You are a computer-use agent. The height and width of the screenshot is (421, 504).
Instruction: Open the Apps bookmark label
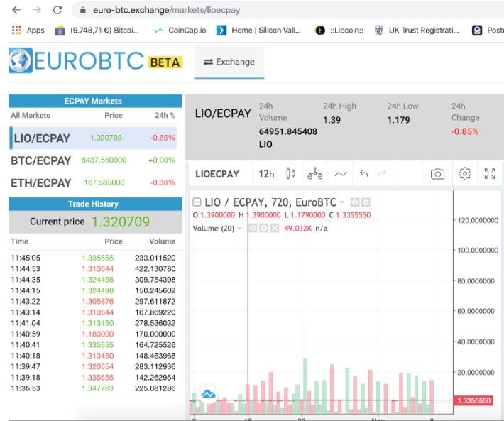point(35,31)
